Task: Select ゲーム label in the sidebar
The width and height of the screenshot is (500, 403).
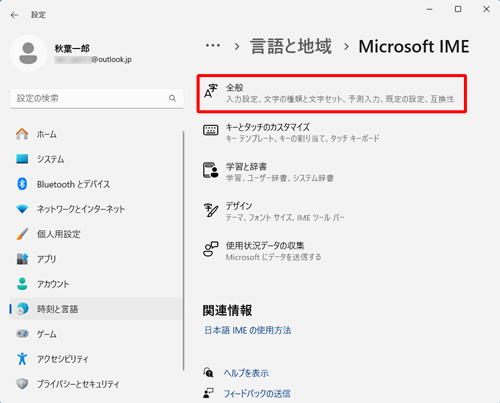Action: tap(46, 334)
